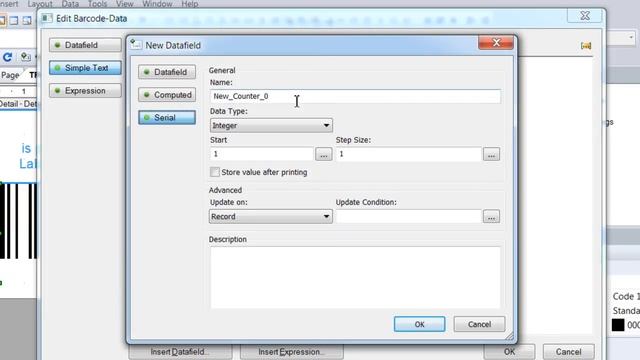Image resolution: width=640 pixels, height=360 pixels.
Task: Click the barcode image on the label
Action: 18,221
